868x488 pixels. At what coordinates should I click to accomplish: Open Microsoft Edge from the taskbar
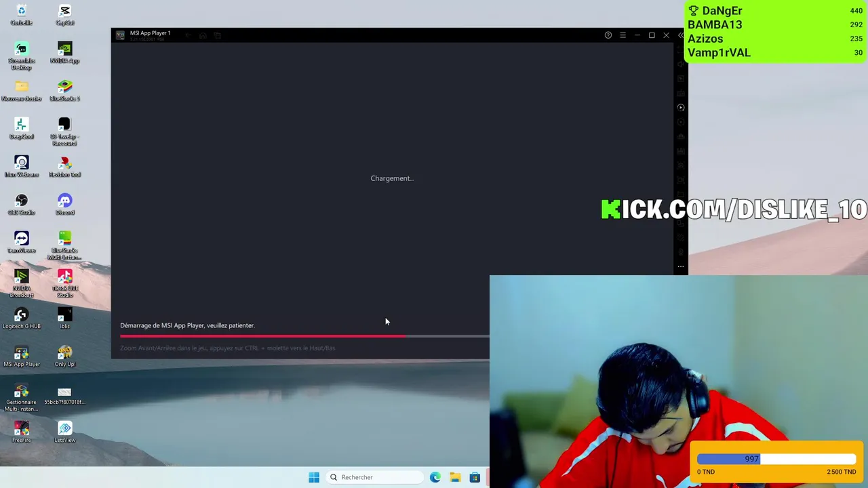pyautogui.click(x=435, y=477)
